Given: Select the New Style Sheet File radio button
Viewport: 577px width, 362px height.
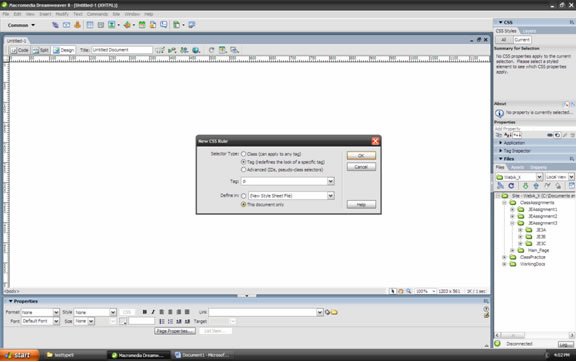Looking at the screenshot, I should [x=243, y=196].
